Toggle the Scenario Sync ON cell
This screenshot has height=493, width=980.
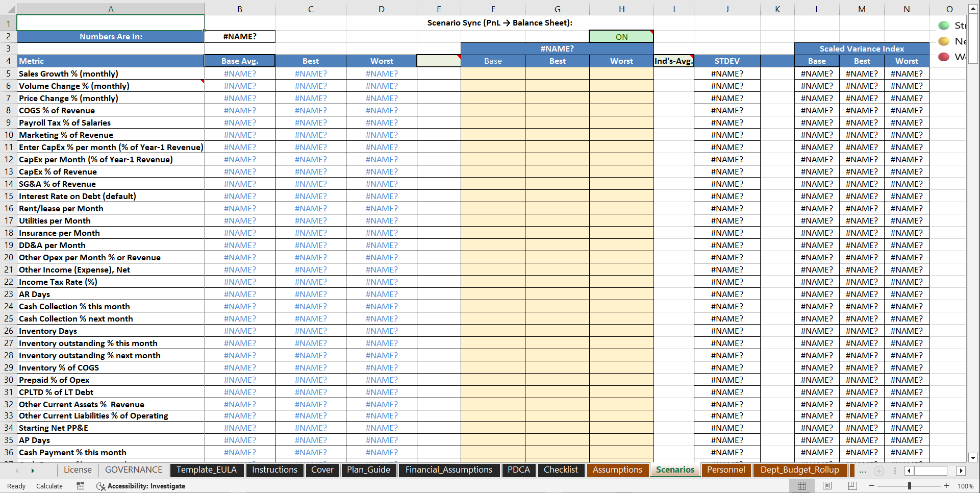point(621,36)
